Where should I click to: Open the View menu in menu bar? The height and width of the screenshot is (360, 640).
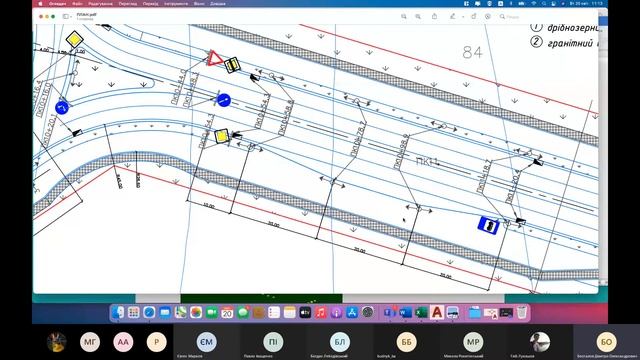(128, 4)
